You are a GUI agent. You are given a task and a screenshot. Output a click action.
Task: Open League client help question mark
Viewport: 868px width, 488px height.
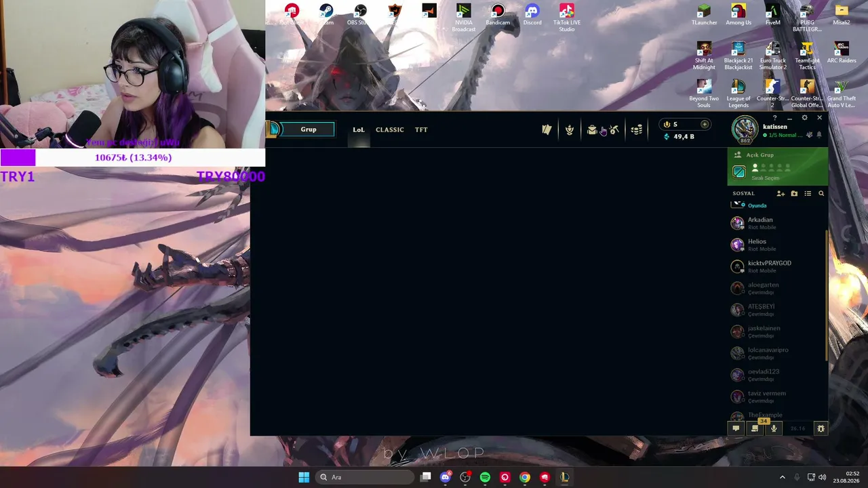tap(774, 118)
